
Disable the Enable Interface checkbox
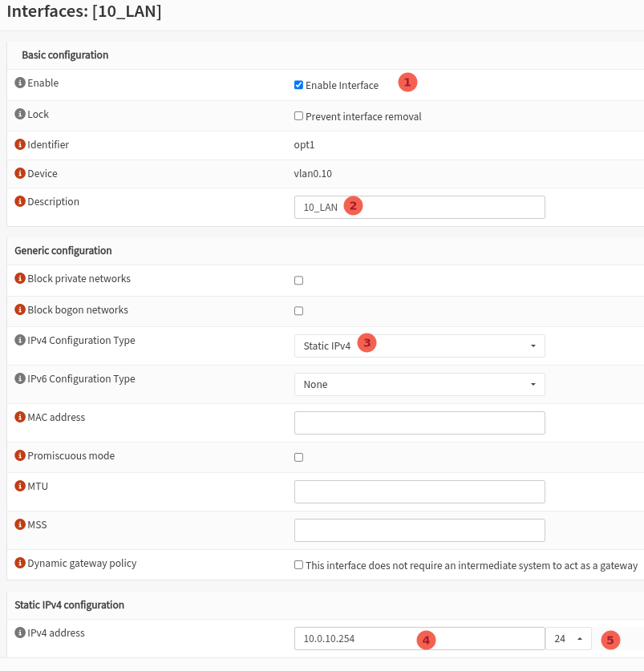click(x=298, y=84)
